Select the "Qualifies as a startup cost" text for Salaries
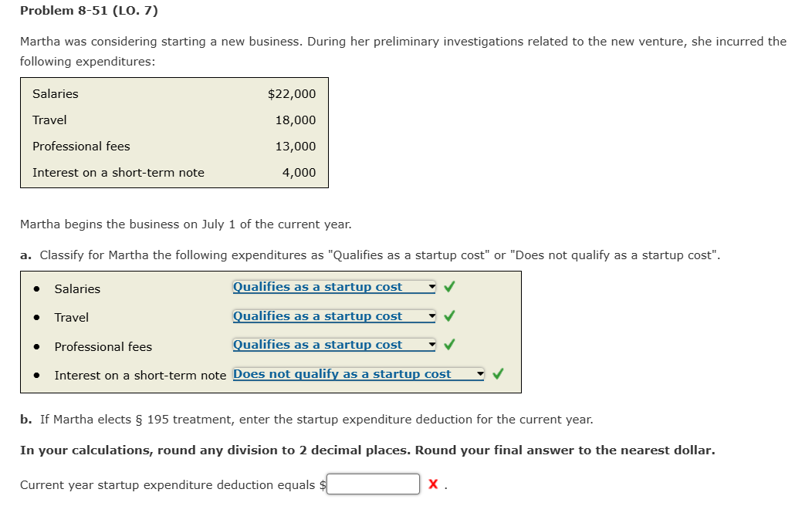 tap(316, 287)
